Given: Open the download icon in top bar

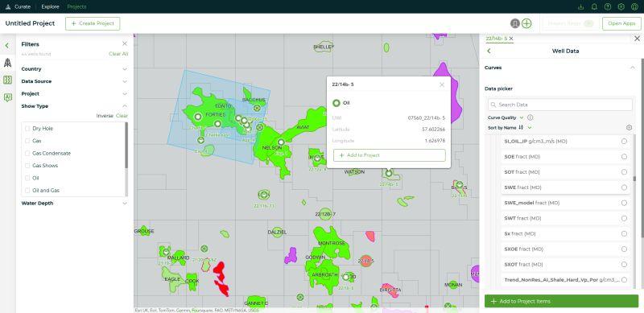Looking at the screenshot, I should (580, 6).
